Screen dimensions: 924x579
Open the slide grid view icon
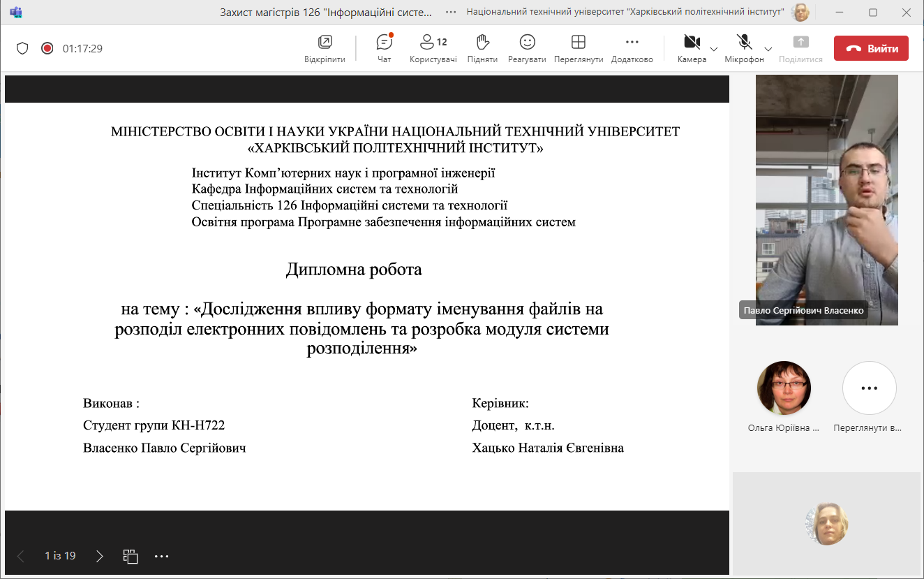pos(131,556)
